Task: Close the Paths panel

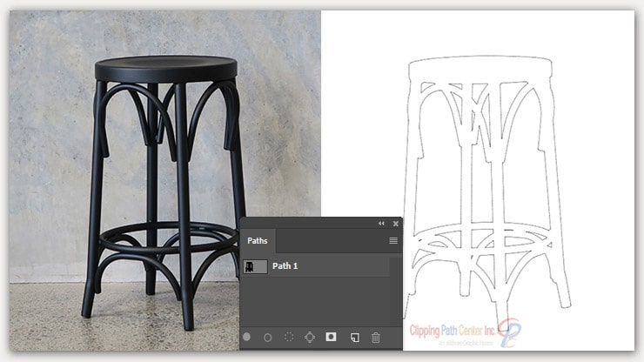Action: pos(394,224)
